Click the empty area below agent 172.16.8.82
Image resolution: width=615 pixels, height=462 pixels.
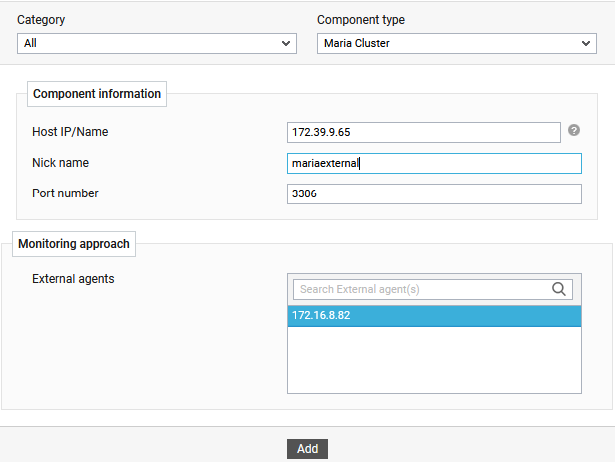[433, 360]
